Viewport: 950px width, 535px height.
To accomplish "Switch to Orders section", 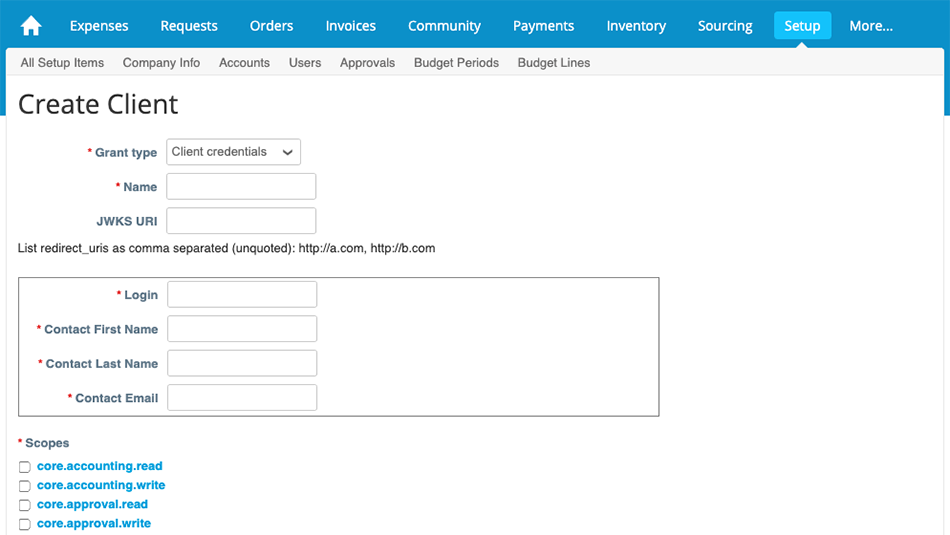I will [x=271, y=26].
